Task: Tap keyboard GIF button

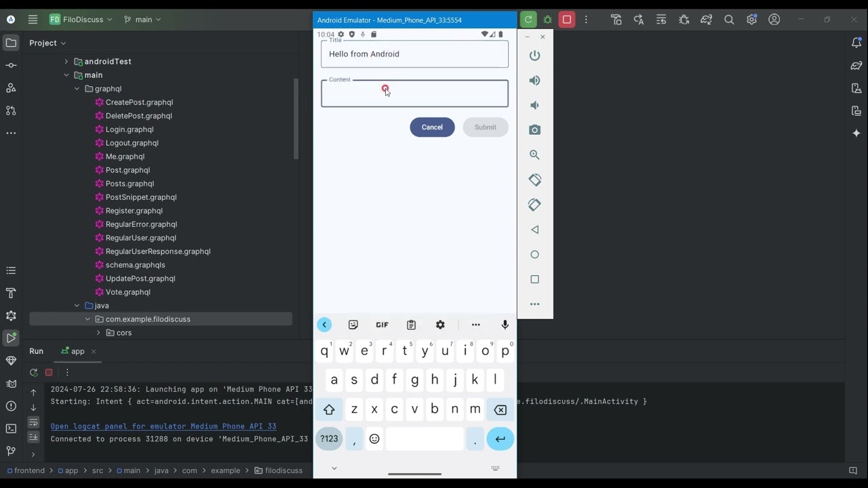Action: (382, 325)
